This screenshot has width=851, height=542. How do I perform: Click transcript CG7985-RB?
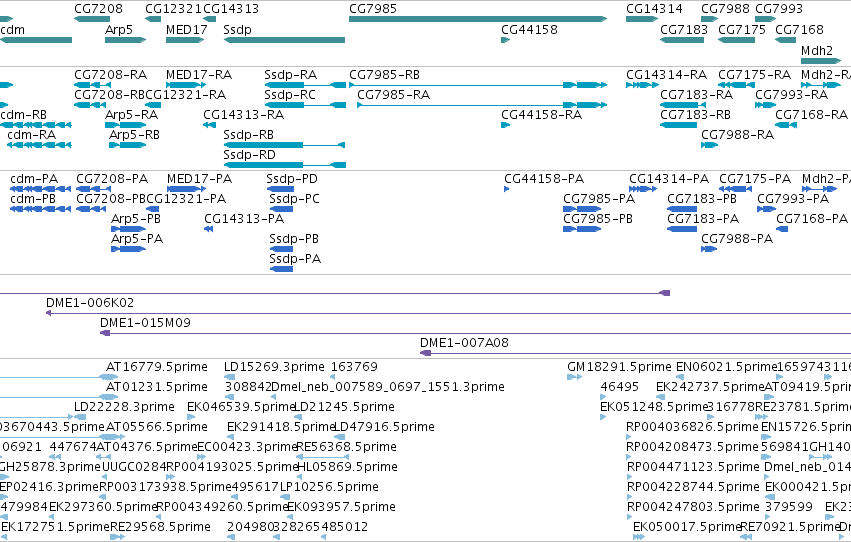click(478, 85)
